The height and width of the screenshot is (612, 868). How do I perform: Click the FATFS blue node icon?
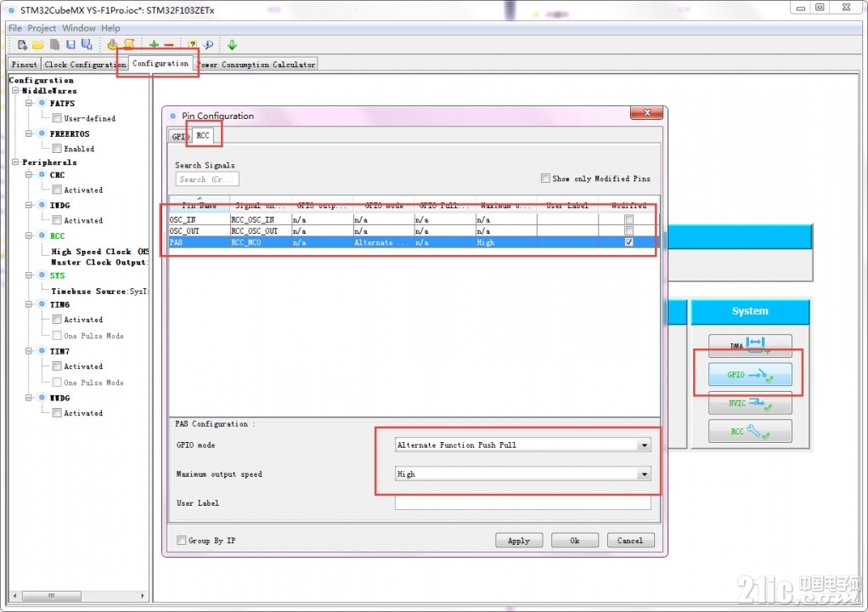coord(42,103)
